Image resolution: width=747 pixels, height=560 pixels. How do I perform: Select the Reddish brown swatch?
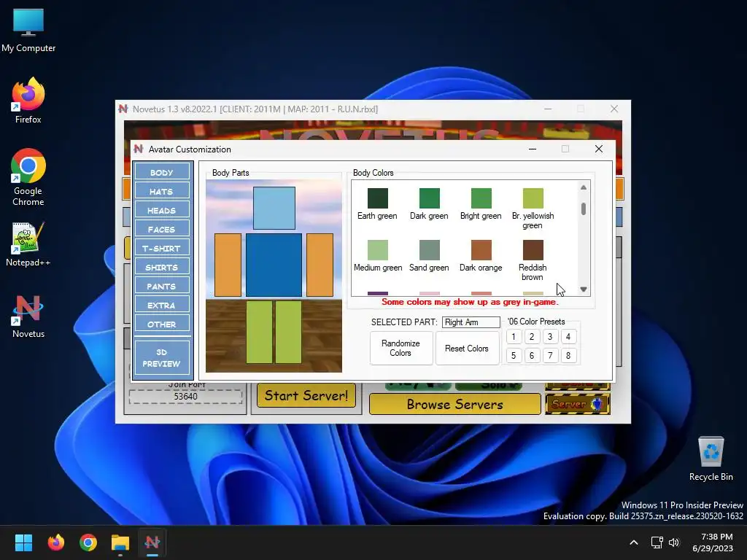533,250
